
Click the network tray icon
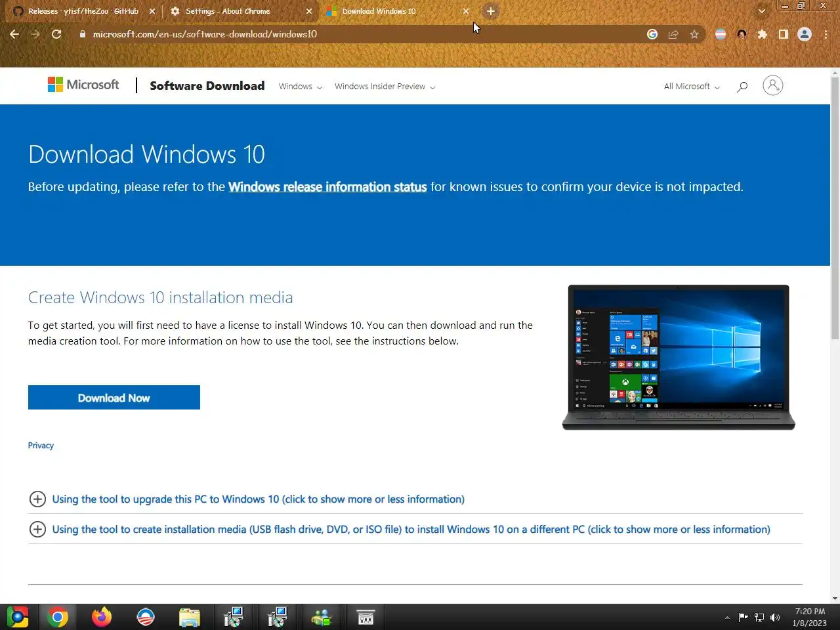759,618
